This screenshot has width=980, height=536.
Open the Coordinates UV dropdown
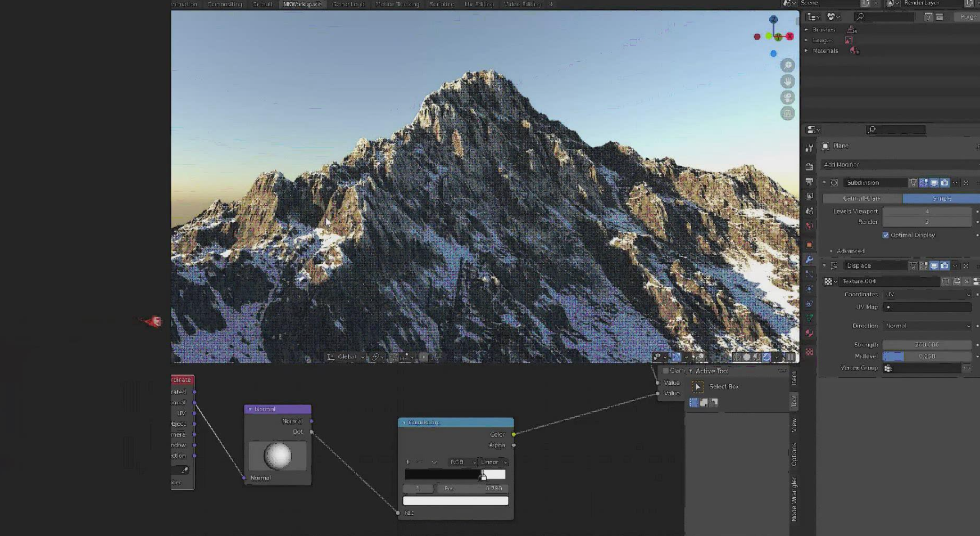click(x=927, y=294)
